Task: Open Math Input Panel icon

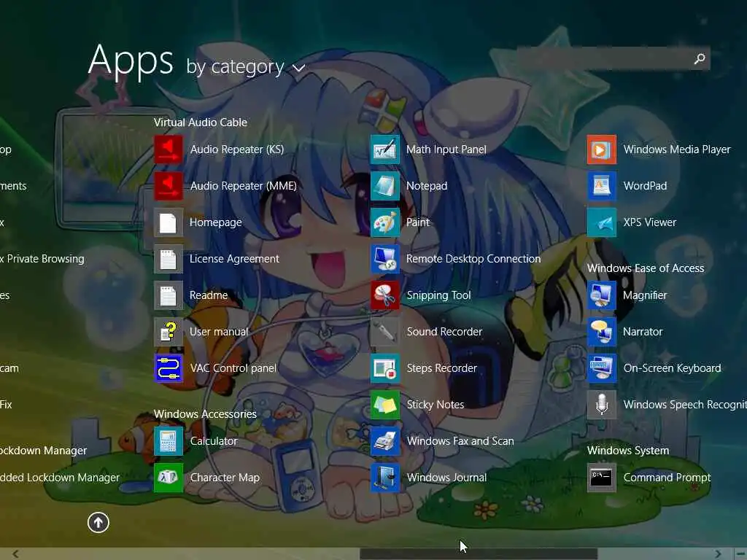Action: click(x=385, y=149)
